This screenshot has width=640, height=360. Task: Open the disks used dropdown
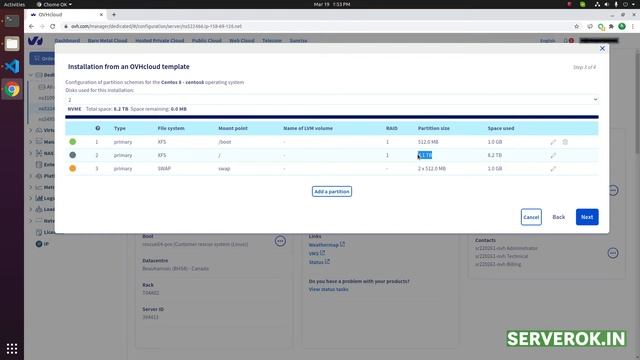point(332,100)
